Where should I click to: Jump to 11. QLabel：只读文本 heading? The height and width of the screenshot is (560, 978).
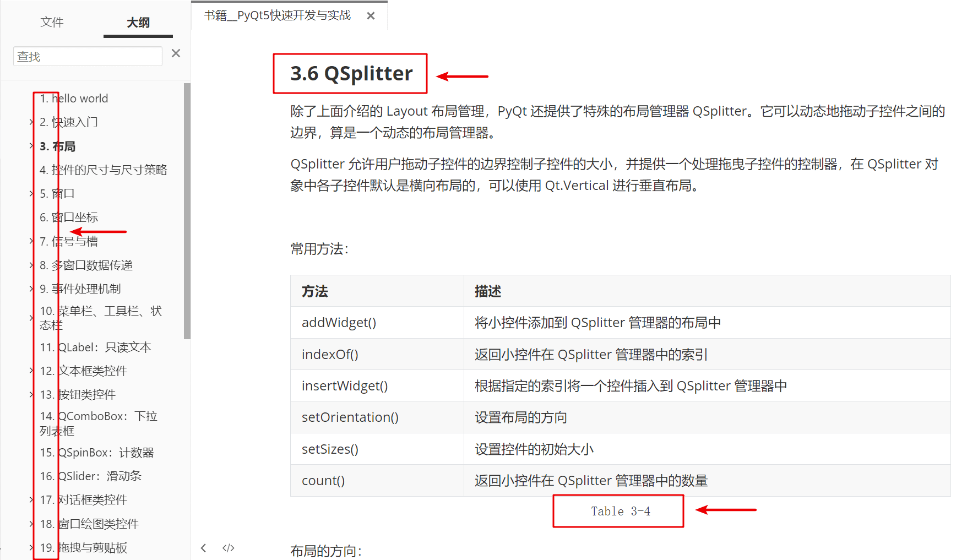click(x=95, y=347)
